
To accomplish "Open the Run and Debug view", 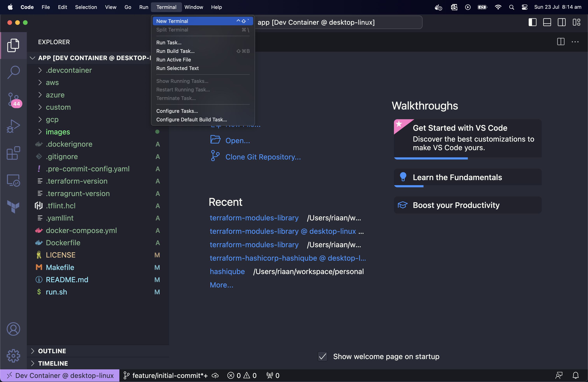I will point(13,126).
